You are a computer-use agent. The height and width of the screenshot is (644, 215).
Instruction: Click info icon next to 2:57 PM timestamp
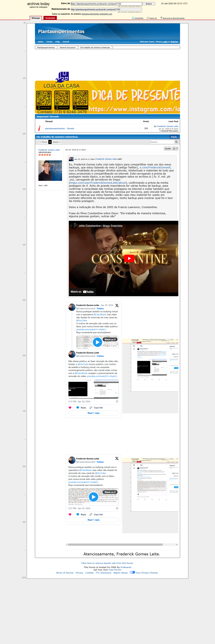point(117,508)
